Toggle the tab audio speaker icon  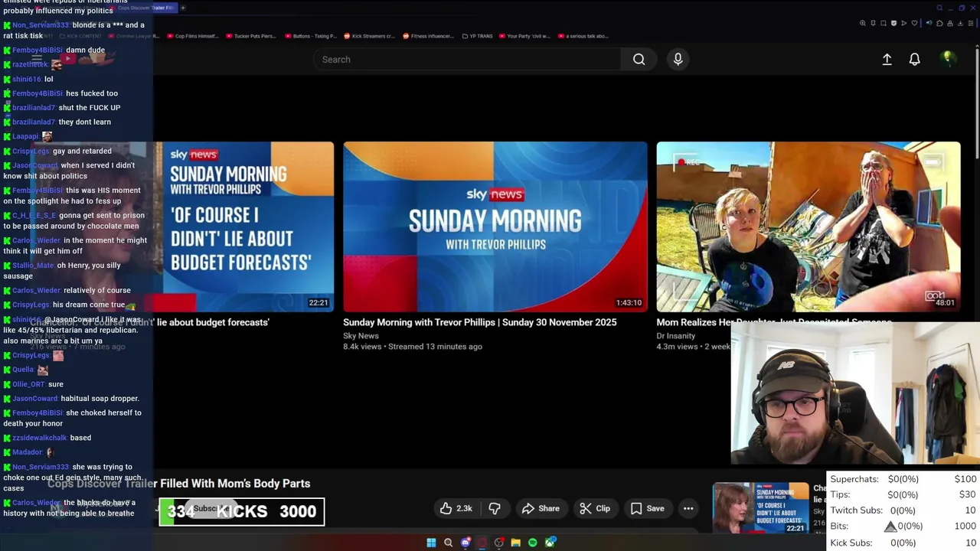pos(929,23)
